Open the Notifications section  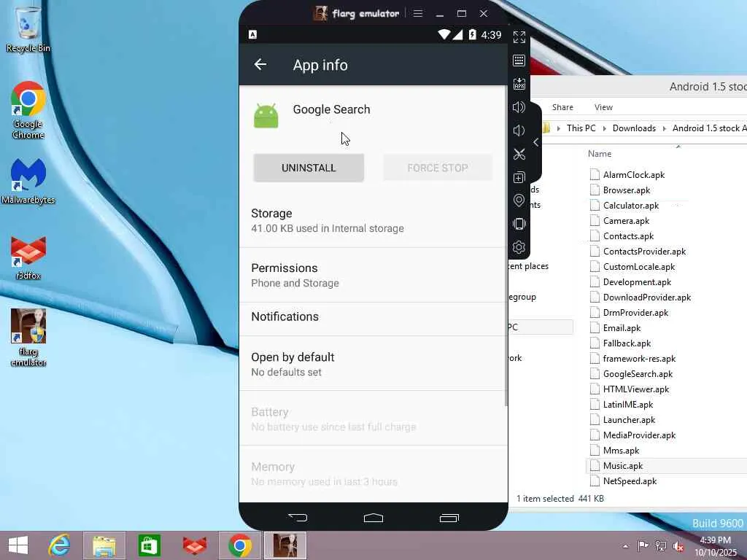click(x=373, y=316)
